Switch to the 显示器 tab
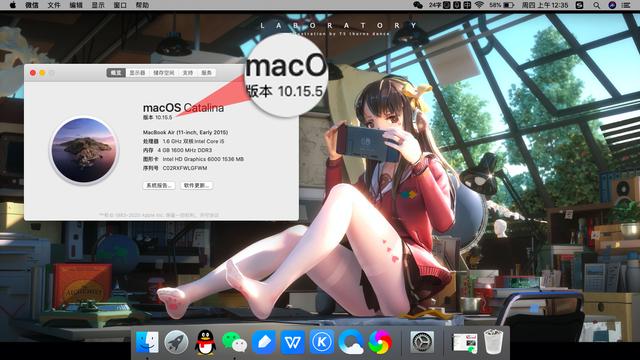640x360 pixels. point(138,73)
